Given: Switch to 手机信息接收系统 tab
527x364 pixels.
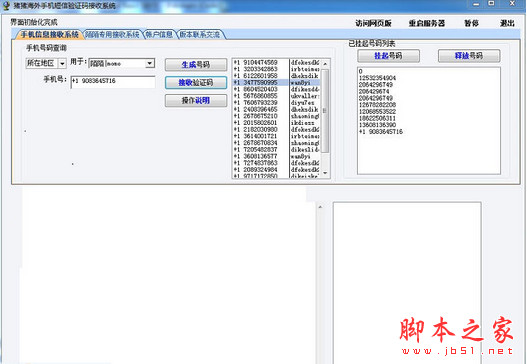Looking at the screenshot, I should 49,35.
